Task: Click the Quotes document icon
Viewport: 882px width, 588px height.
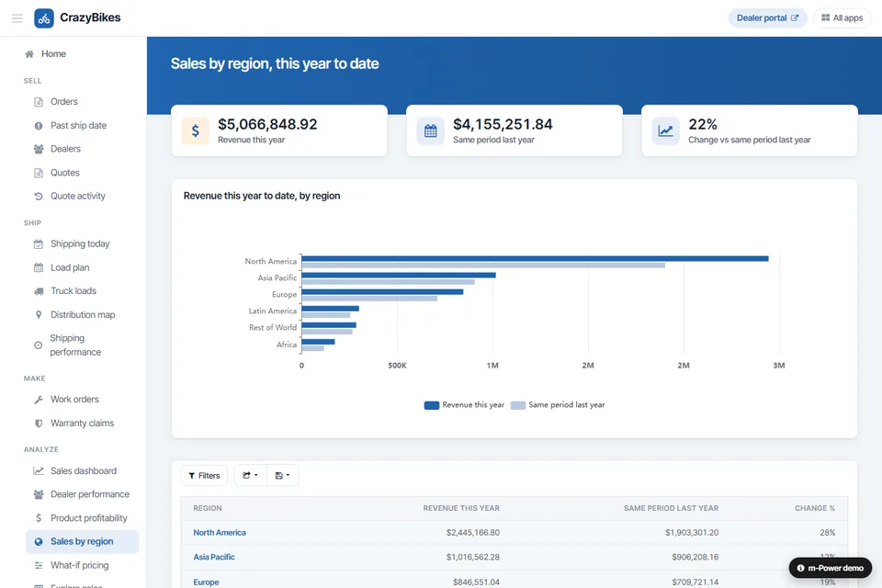Action: [x=39, y=173]
